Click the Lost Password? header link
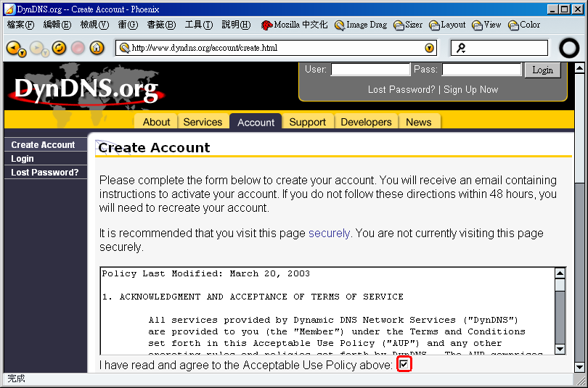This screenshot has width=588, height=388. [x=401, y=89]
